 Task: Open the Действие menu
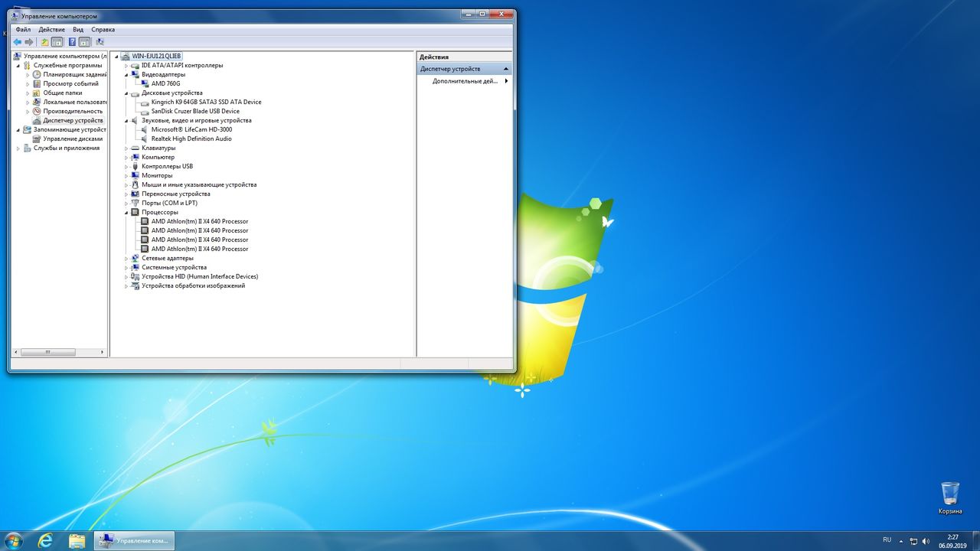click(x=52, y=29)
